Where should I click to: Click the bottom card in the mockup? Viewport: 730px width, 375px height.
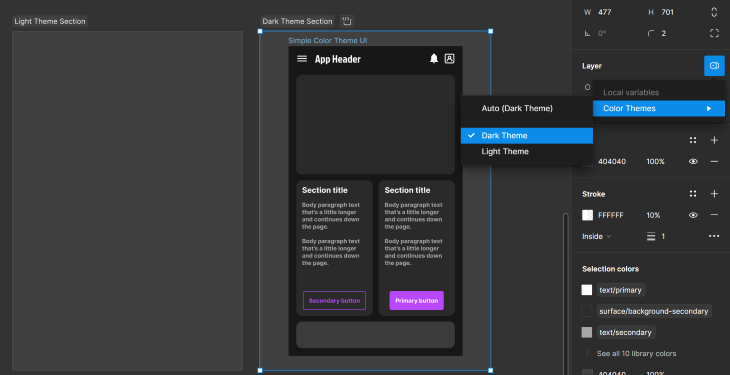(375, 334)
